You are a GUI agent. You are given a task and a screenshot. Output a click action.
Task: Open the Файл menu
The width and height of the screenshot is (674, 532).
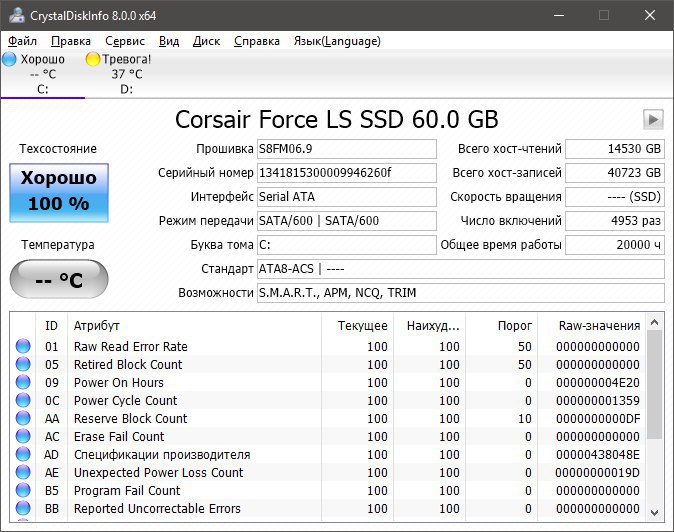tap(22, 41)
